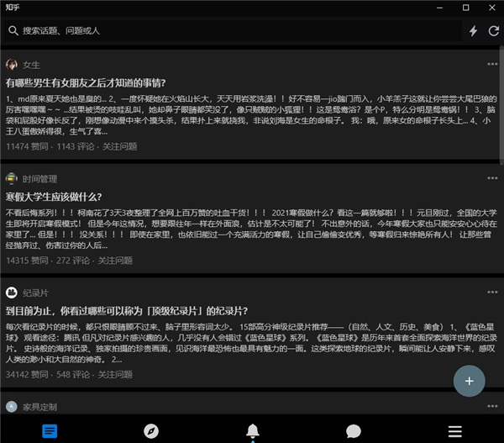Viewport: 504px width, 443px height.
Task: Minimize the 知乎 window
Action: point(439,8)
